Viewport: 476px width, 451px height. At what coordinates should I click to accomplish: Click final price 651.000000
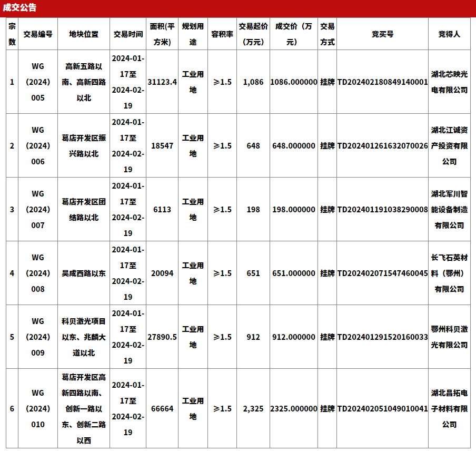click(x=294, y=273)
